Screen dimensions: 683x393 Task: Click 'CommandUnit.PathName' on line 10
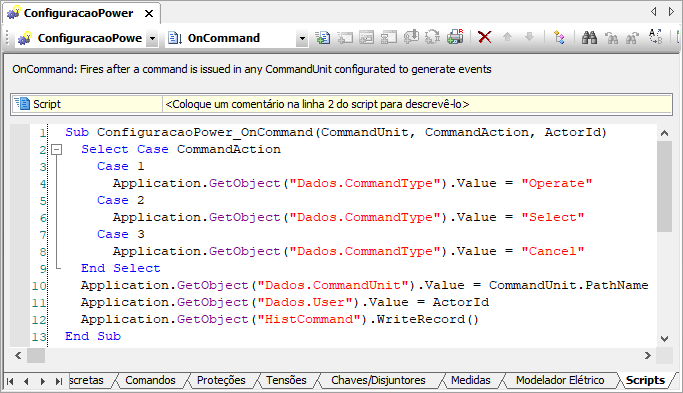click(568, 285)
